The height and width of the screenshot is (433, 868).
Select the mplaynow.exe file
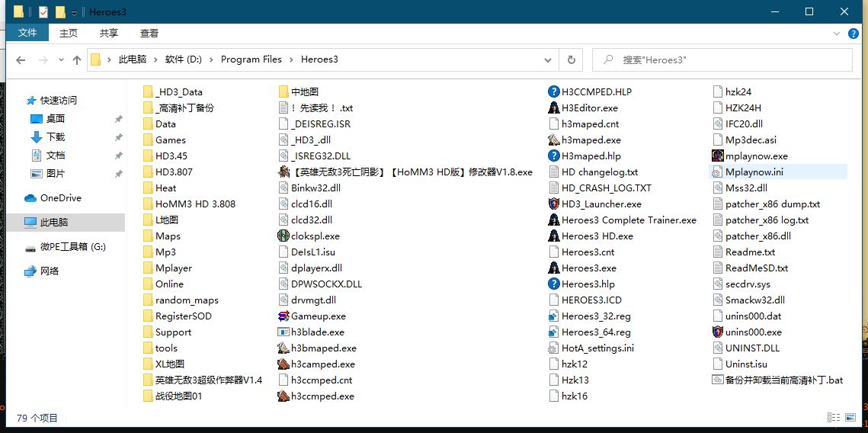756,156
